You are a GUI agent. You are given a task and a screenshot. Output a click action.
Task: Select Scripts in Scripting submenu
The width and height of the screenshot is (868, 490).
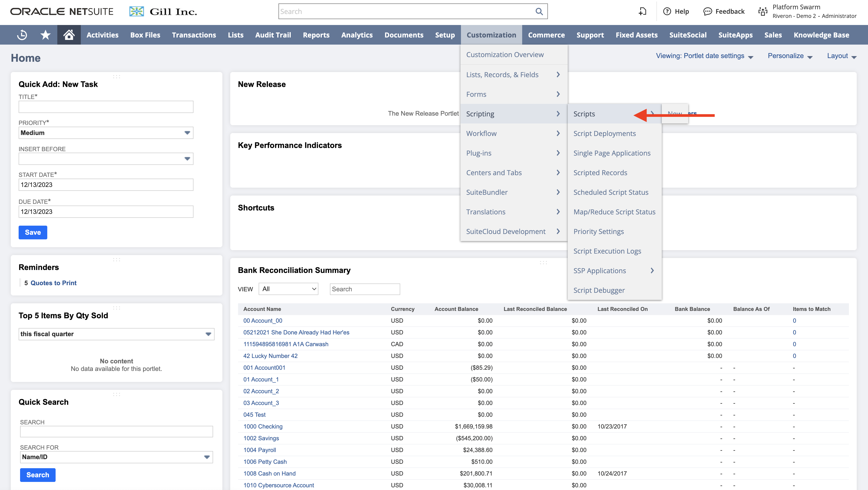point(614,114)
